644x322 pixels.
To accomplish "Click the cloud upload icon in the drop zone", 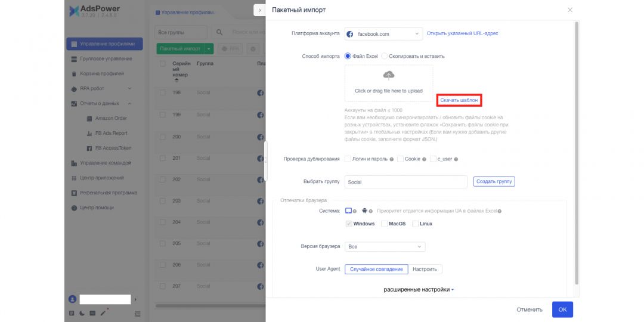I will coord(389,75).
